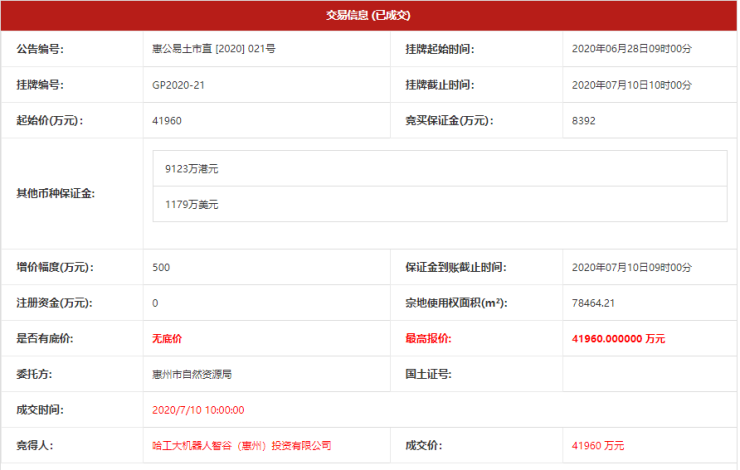This screenshot has height=470, width=740.
Task: Select the listing number GP2020-21
Action: click(x=179, y=85)
